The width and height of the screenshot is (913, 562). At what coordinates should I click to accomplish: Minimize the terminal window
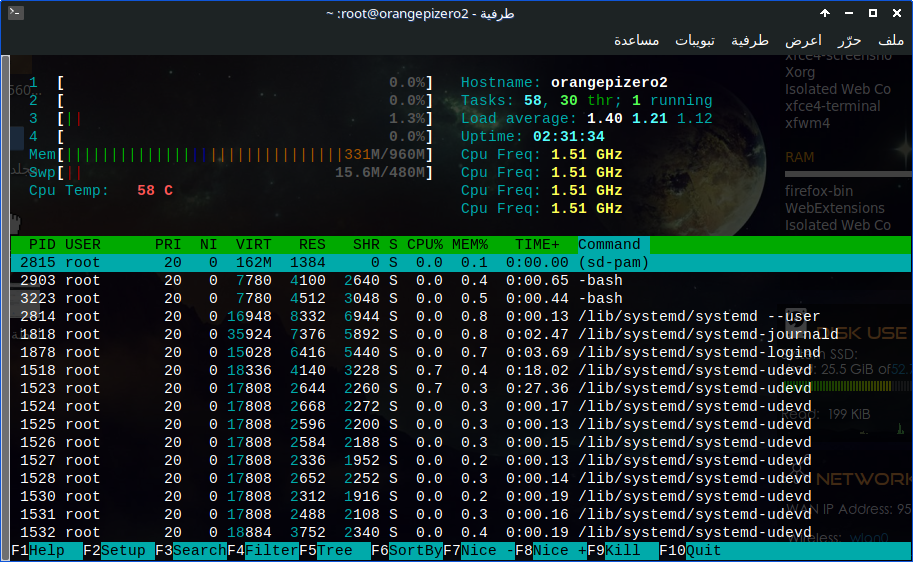pos(848,14)
